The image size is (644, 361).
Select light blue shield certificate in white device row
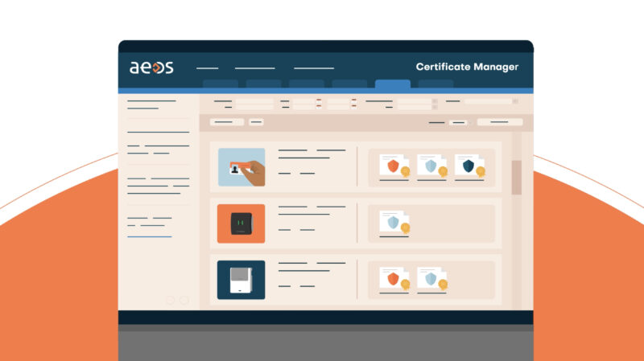point(432,279)
